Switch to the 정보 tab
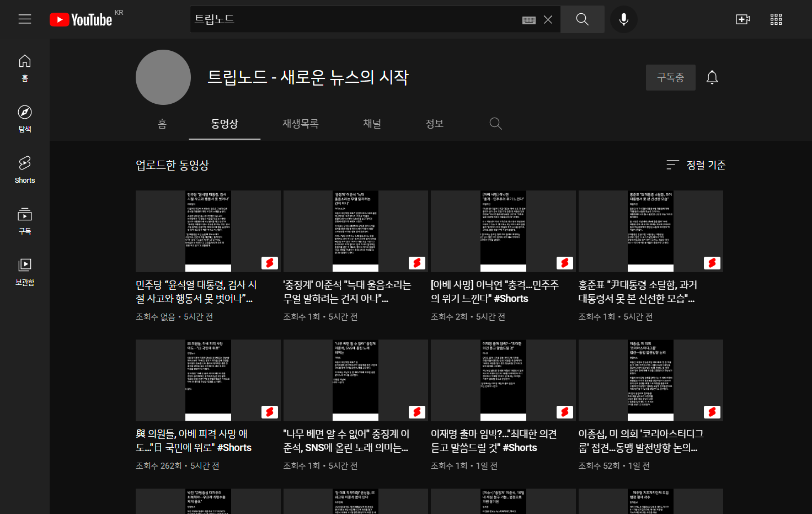 434,124
